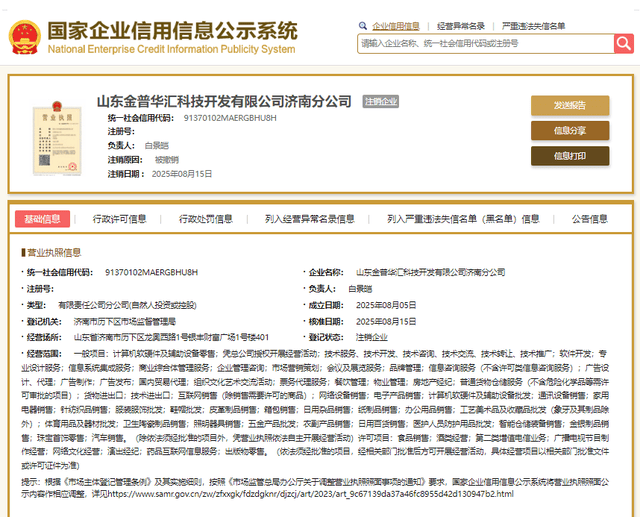Open the 列入经营异常名录信息 tab
The height and width of the screenshot is (517, 640).
(x=310, y=219)
